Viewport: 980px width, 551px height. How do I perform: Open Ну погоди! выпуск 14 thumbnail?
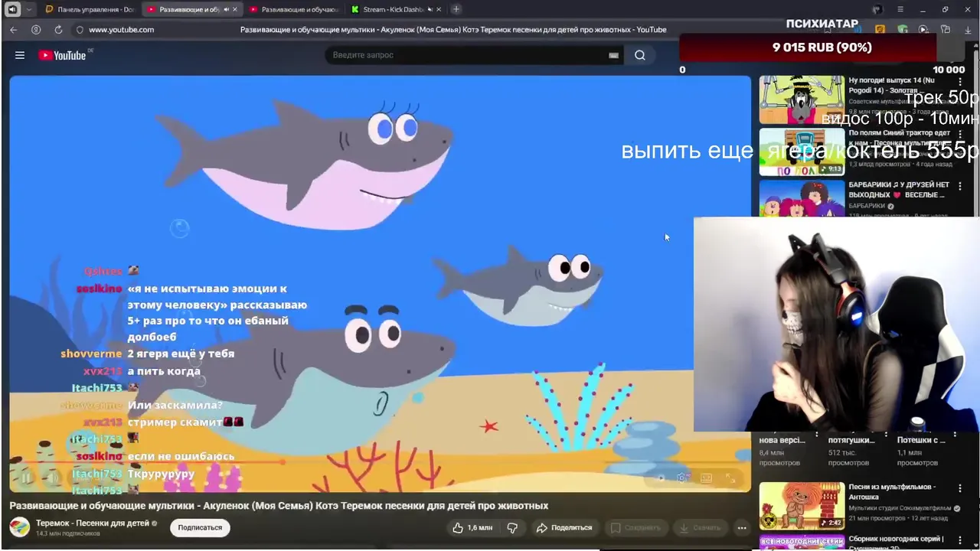(x=802, y=99)
